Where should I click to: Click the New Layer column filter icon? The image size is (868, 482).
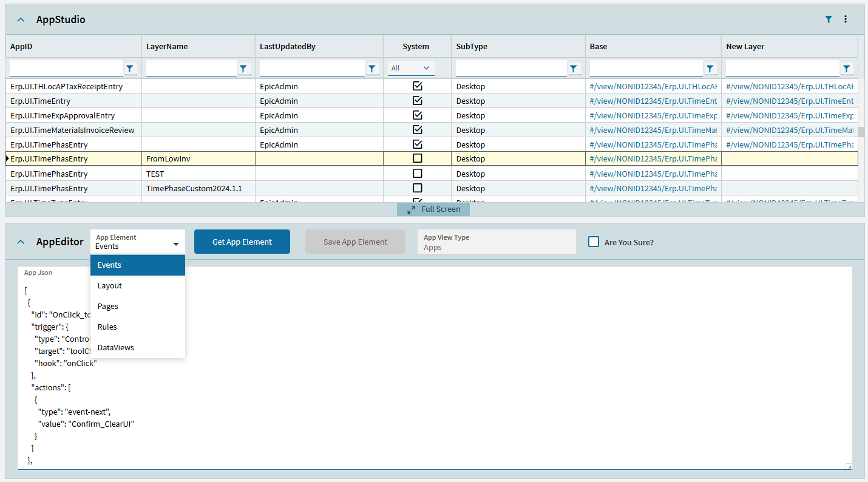click(847, 69)
